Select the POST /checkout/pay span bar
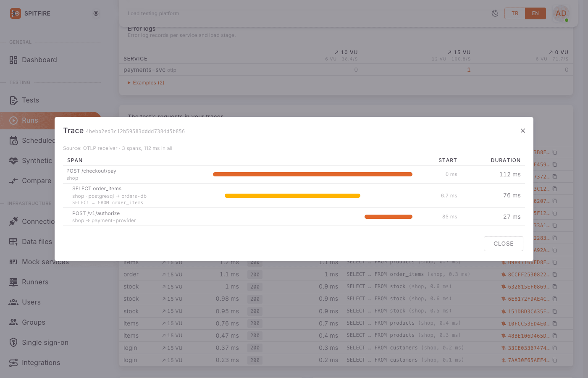Screen dimensions: 588x378 point(312,174)
